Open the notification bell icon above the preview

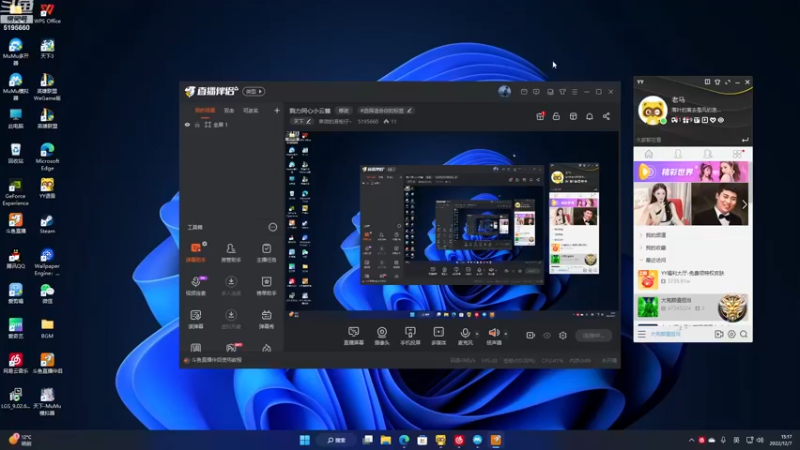click(589, 116)
